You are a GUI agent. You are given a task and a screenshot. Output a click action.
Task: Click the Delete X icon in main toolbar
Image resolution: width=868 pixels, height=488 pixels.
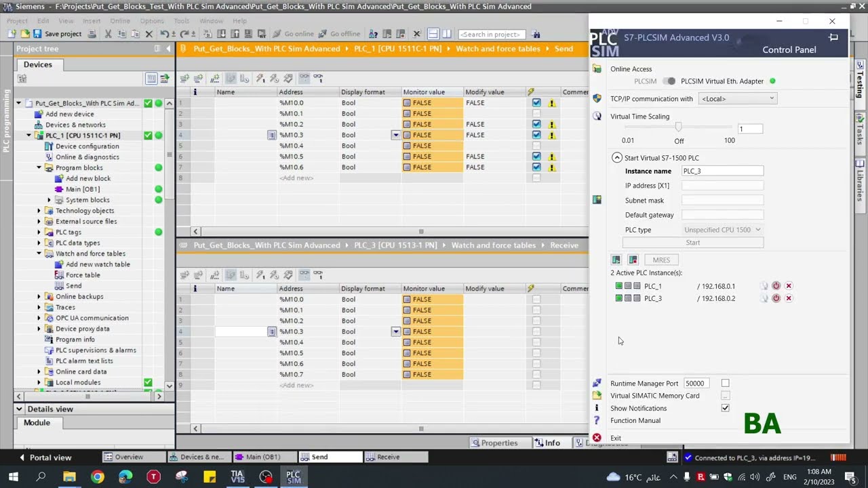click(149, 34)
